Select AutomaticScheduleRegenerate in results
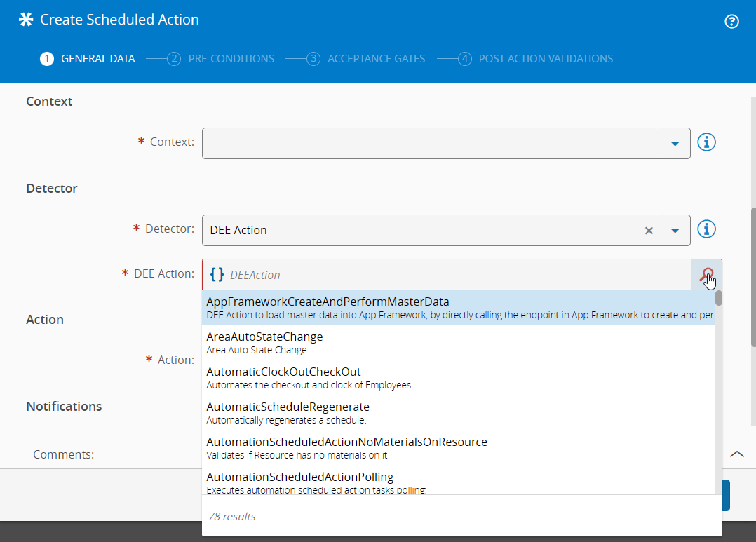Image resolution: width=756 pixels, height=542 pixels. 288,407
